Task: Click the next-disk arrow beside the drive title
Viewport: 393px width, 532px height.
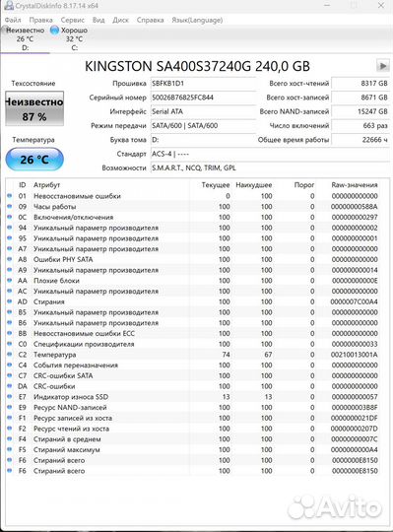Action: (383, 65)
